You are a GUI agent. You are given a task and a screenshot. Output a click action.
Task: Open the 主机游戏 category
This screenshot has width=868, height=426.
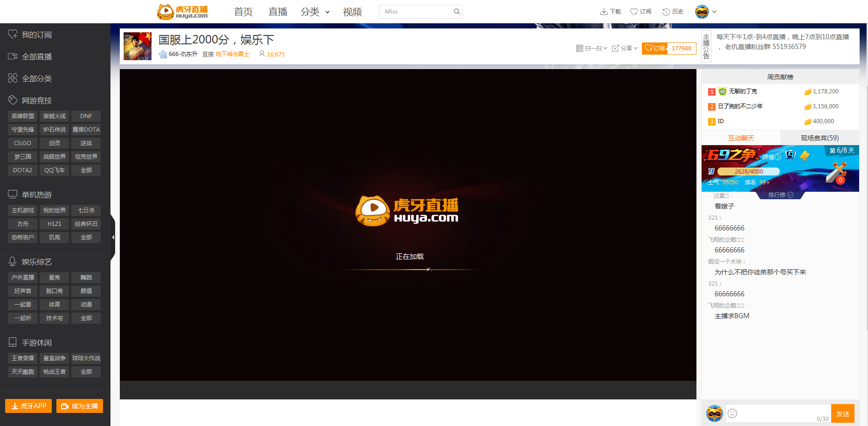click(x=23, y=210)
